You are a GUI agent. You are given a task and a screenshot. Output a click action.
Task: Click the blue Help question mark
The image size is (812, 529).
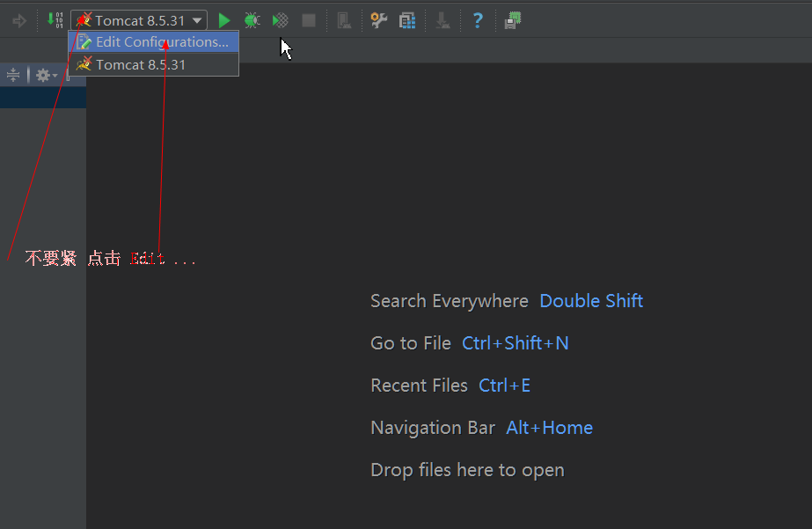tap(478, 20)
